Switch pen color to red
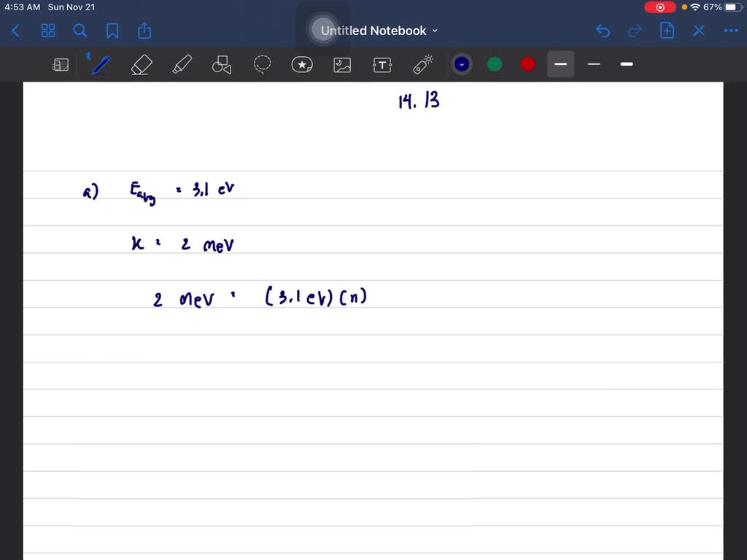The image size is (747, 560). [x=527, y=64]
